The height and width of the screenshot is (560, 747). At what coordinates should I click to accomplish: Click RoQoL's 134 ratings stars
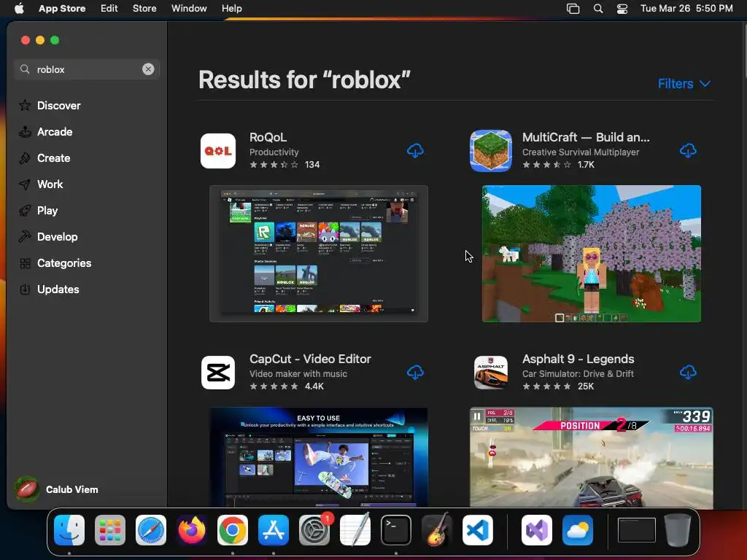285,165
